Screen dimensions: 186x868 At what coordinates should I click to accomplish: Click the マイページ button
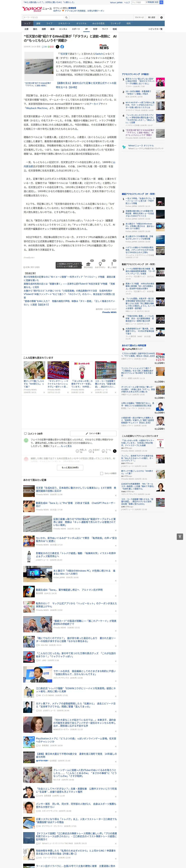coord(139,17)
